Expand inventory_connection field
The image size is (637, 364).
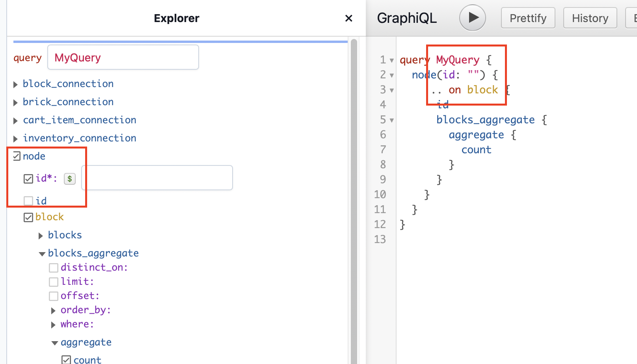(x=16, y=139)
